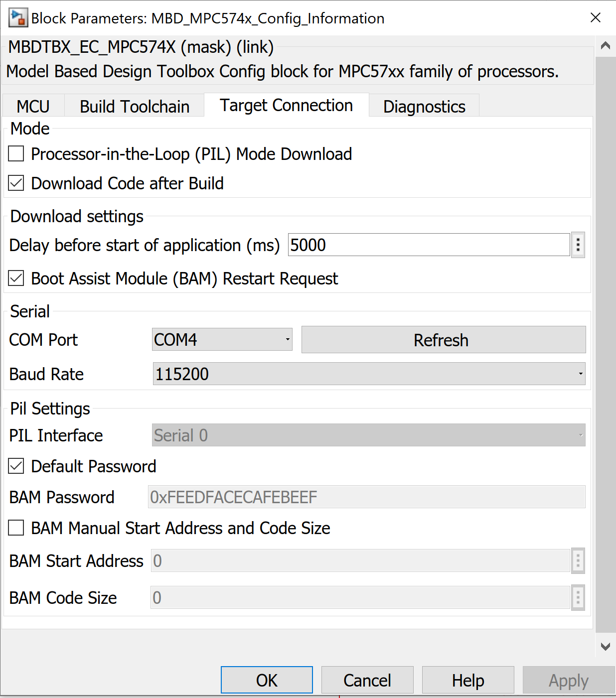Open the delay value stepper menu

click(578, 245)
